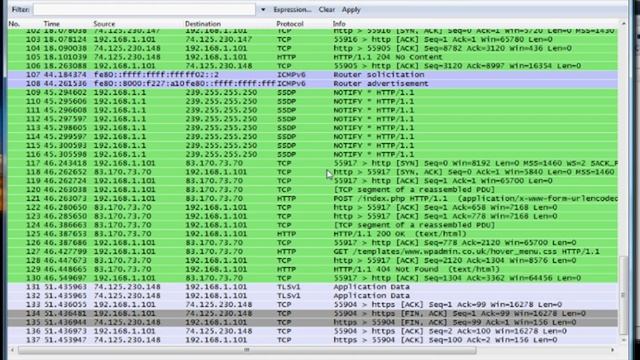Select packet 109 SSDP NOTIFY row

pyautogui.click(x=313, y=93)
